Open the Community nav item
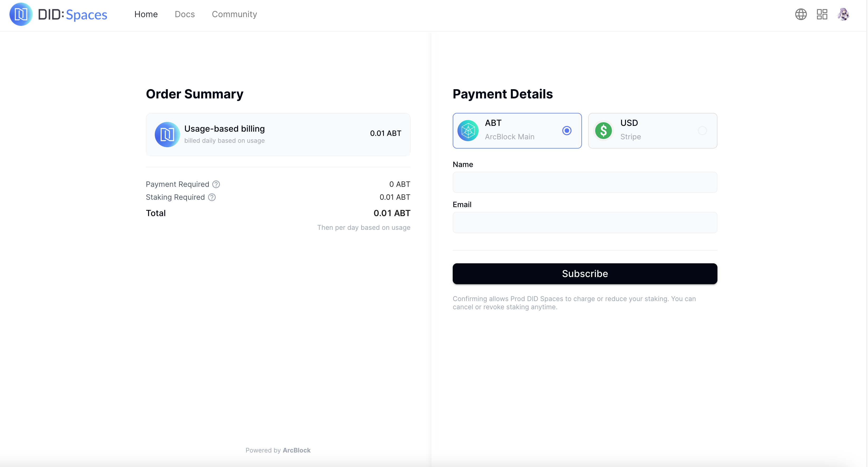 tap(234, 14)
